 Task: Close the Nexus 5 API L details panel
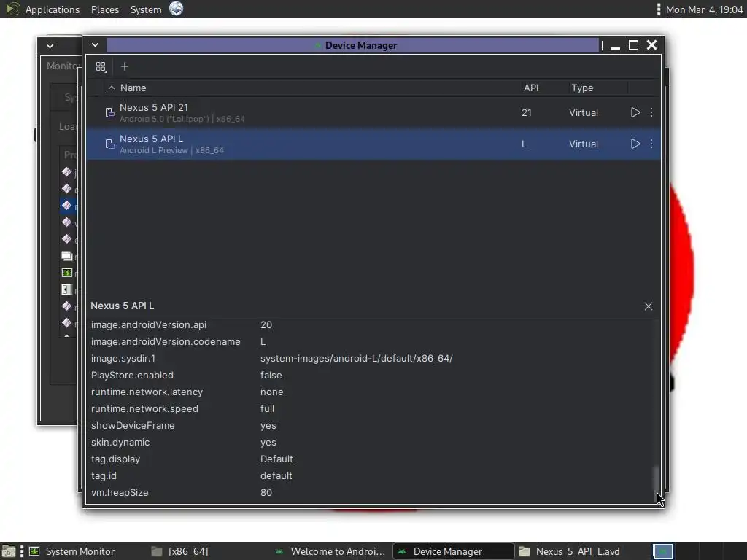coord(649,306)
